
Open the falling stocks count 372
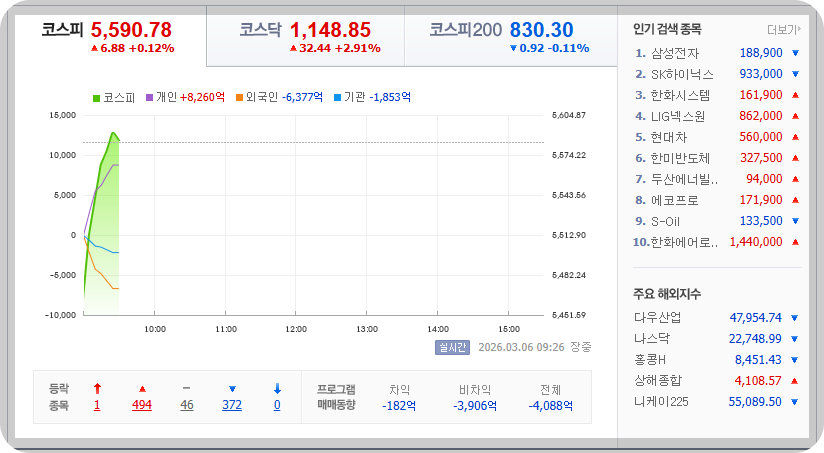(232, 405)
